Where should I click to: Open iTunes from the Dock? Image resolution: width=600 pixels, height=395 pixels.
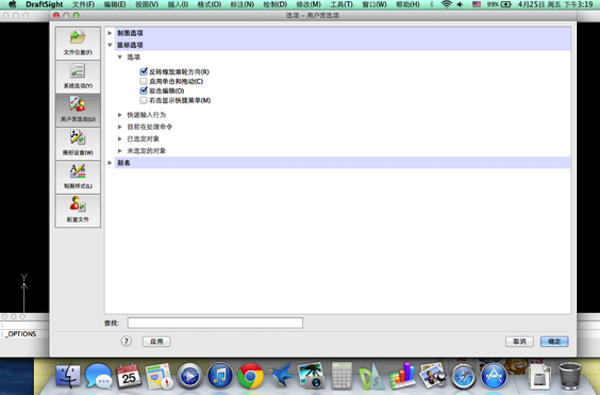coord(220,376)
